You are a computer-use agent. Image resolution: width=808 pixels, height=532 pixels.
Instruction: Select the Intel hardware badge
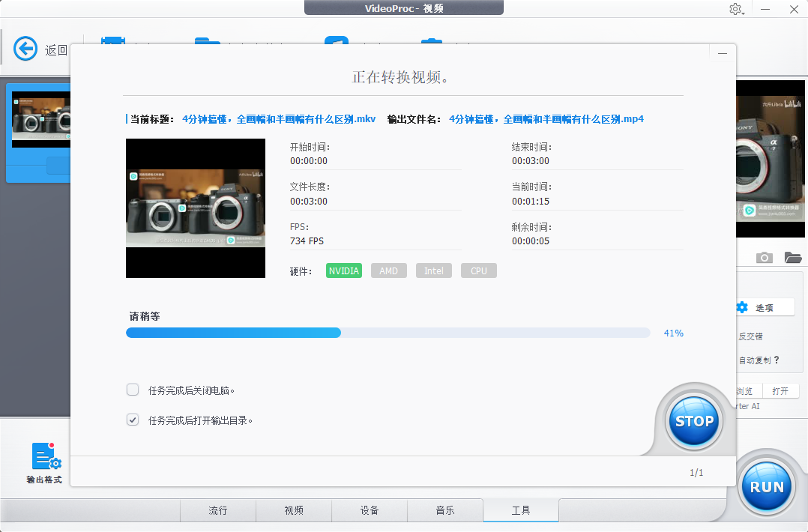[433, 270]
